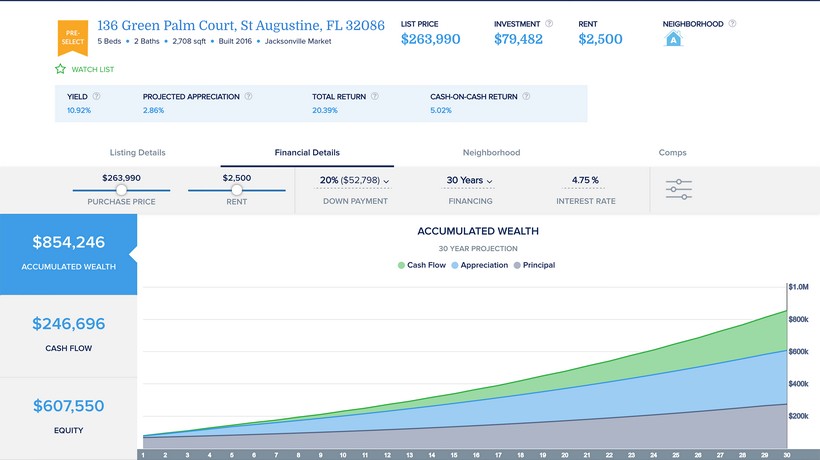Click the 4.75% interest rate field

(x=585, y=181)
